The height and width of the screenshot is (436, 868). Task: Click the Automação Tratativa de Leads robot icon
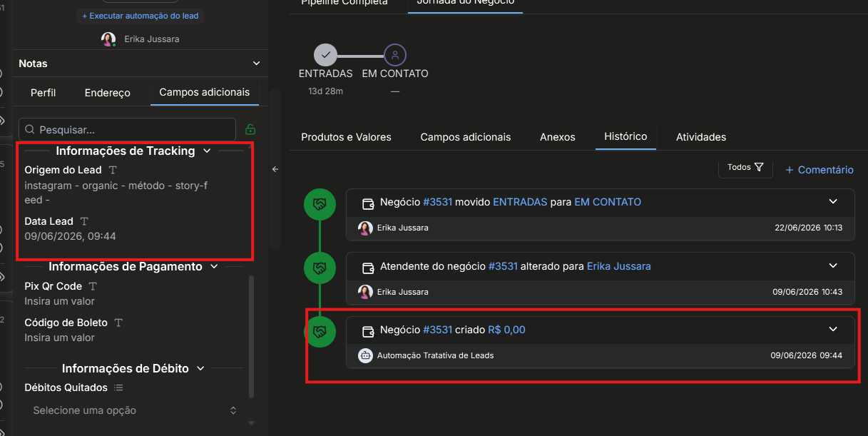point(365,355)
